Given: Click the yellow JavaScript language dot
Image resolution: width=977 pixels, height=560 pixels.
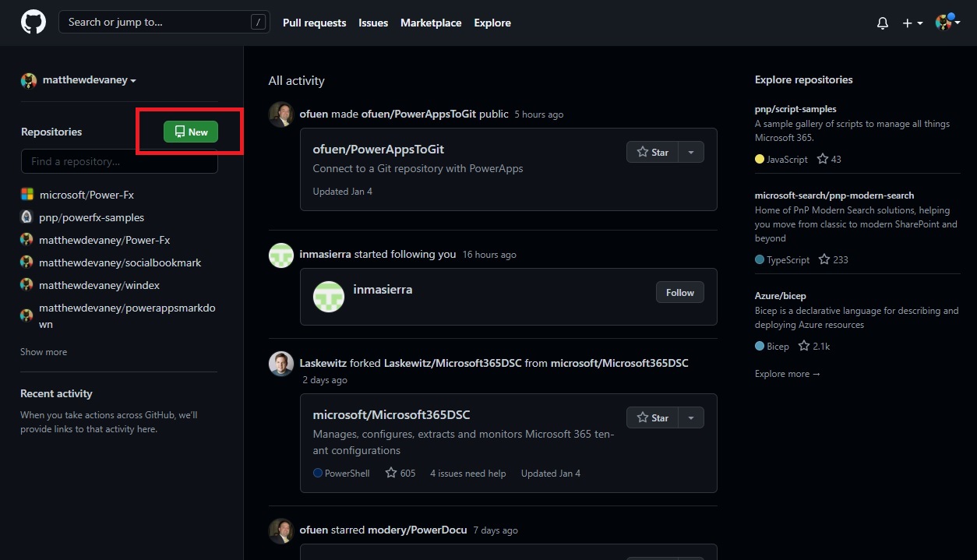Looking at the screenshot, I should click(758, 159).
